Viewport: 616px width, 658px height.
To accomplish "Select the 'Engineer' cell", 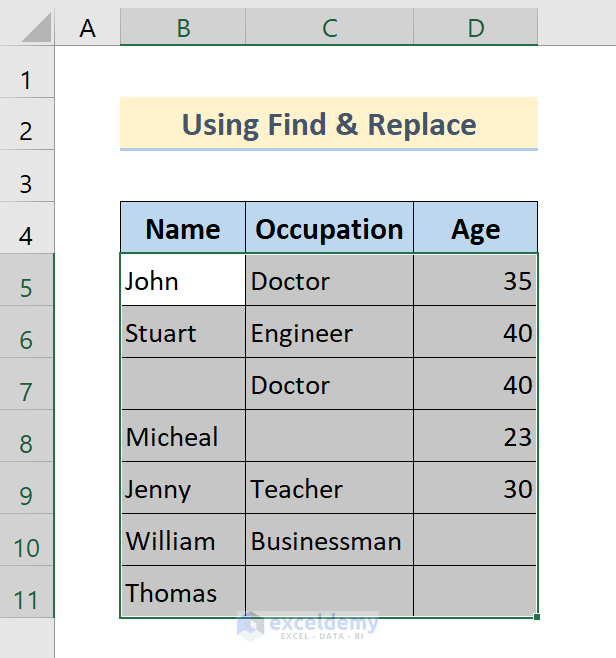I will coord(329,332).
